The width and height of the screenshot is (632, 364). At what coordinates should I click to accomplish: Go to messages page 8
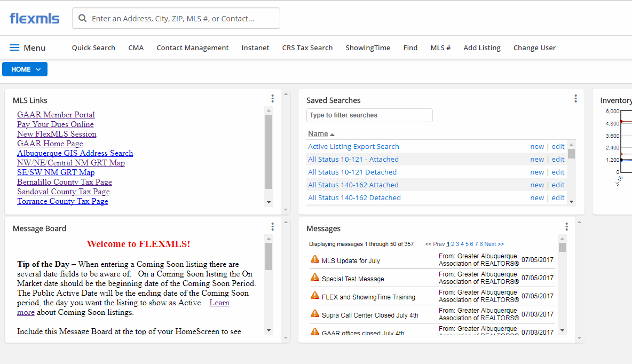pos(481,244)
